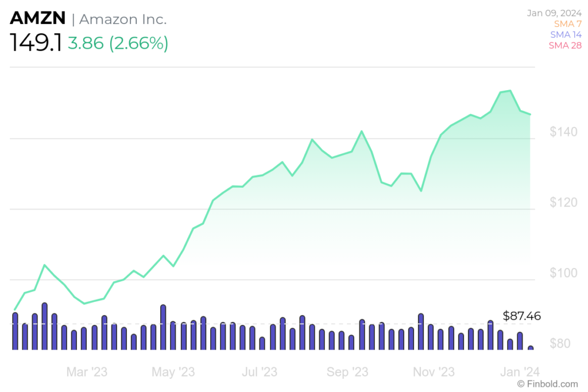Toggle the SMA 14 legend label
Image resolution: width=588 pixels, height=392 pixels.
point(566,34)
